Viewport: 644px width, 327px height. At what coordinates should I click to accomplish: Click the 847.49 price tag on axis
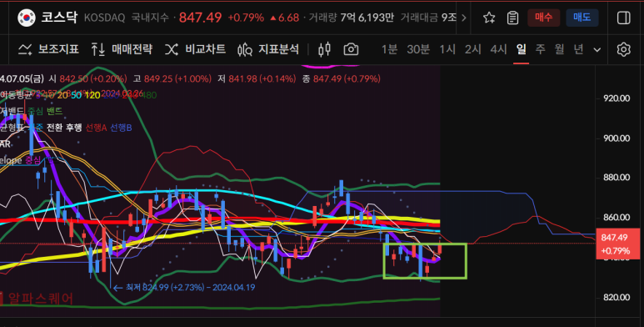(617, 244)
